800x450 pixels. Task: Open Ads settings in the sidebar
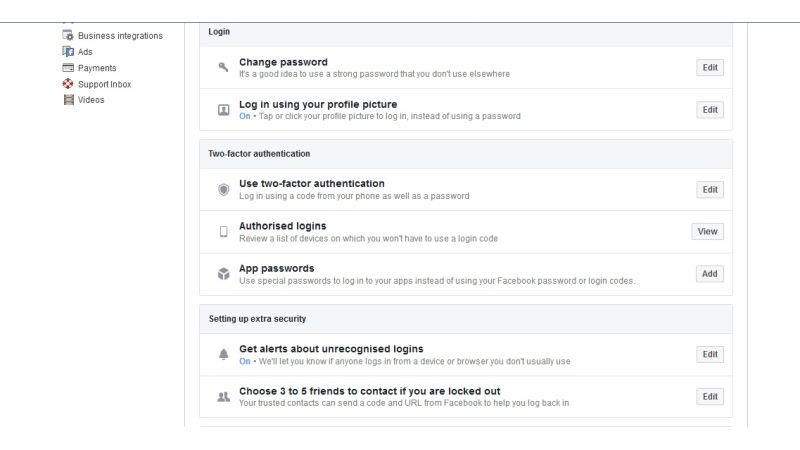coord(85,52)
